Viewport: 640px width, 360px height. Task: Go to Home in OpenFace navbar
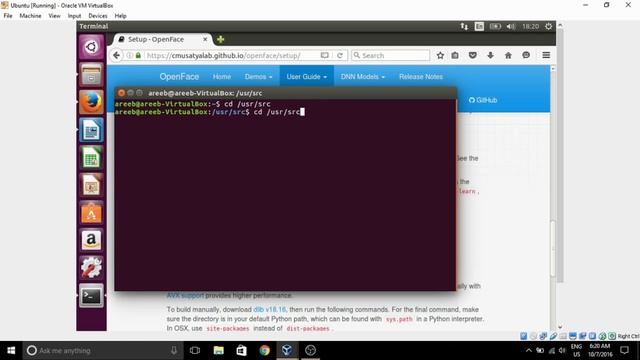222,77
